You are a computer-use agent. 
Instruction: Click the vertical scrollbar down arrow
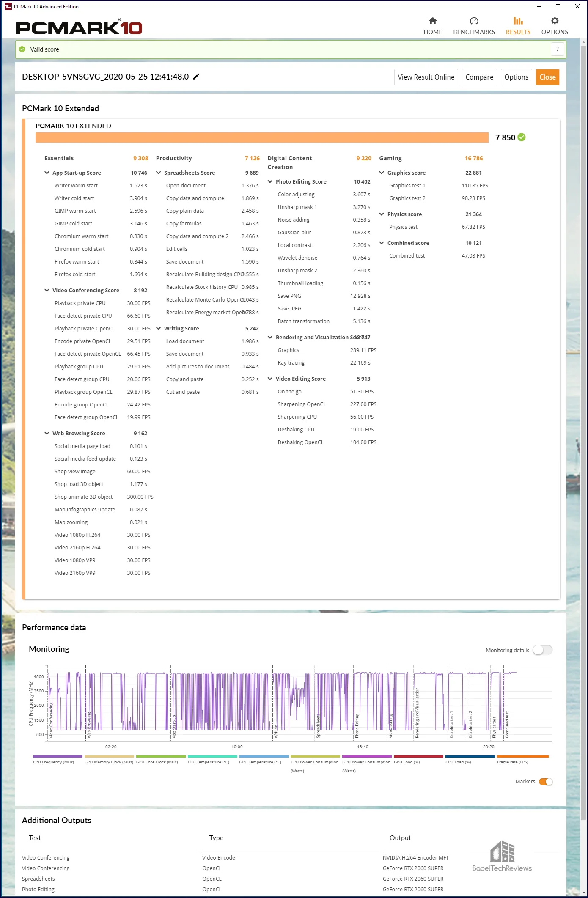pos(583,892)
